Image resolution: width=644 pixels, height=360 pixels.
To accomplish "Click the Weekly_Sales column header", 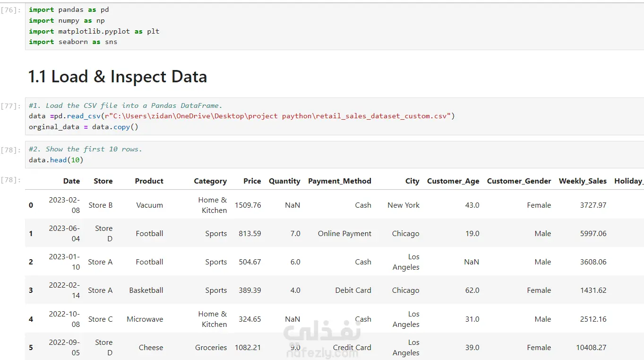I will coord(582,181).
